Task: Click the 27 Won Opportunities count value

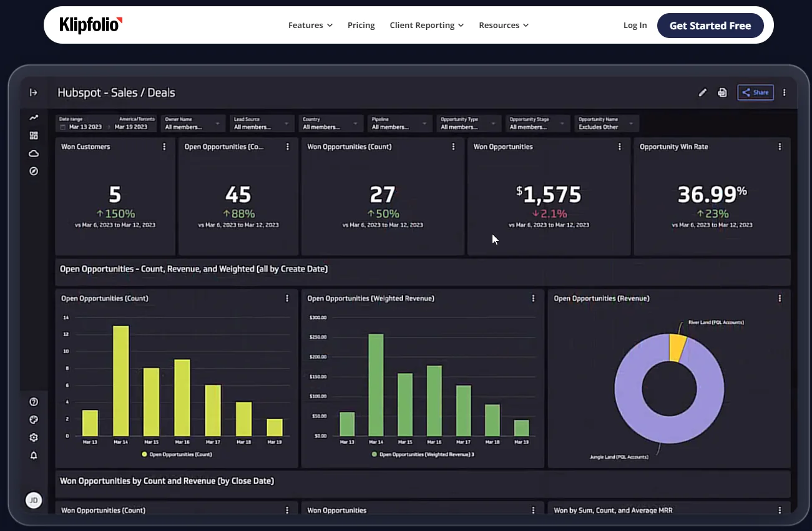Action: coord(383,195)
